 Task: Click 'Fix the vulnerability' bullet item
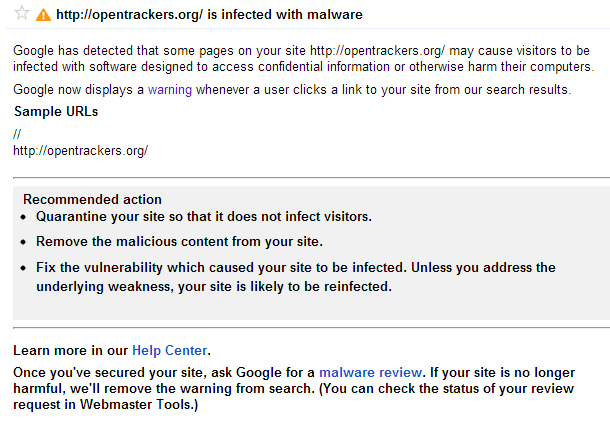[x=296, y=277]
